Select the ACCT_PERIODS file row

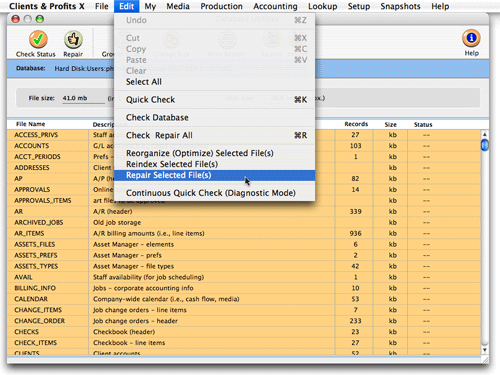coord(244,157)
